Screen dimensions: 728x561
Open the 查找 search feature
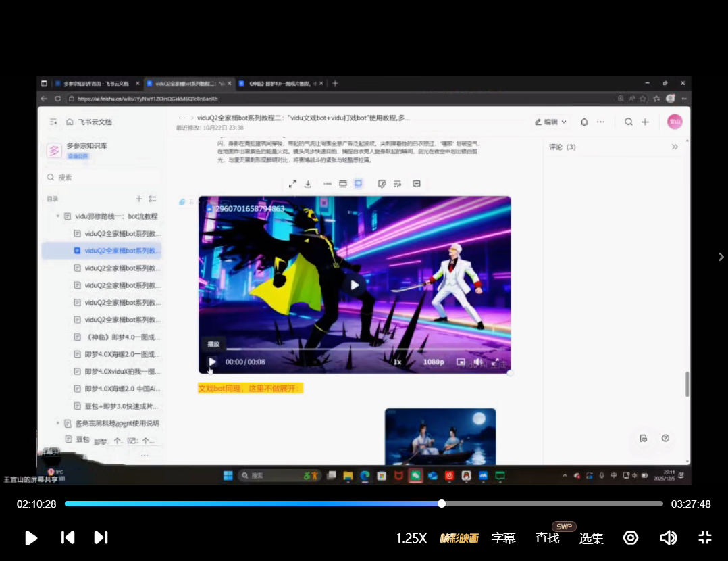coord(547,539)
